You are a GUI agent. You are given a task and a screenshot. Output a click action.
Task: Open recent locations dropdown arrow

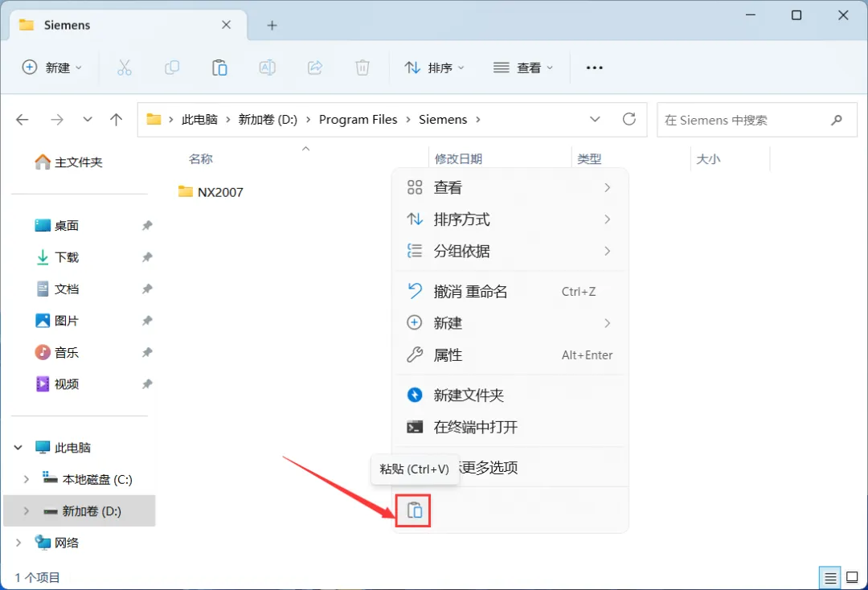pyautogui.click(x=87, y=120)
